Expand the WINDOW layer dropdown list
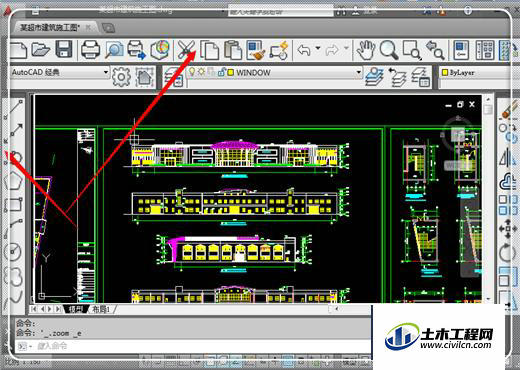Screen dimensions: 520x370 pos(359,72)
